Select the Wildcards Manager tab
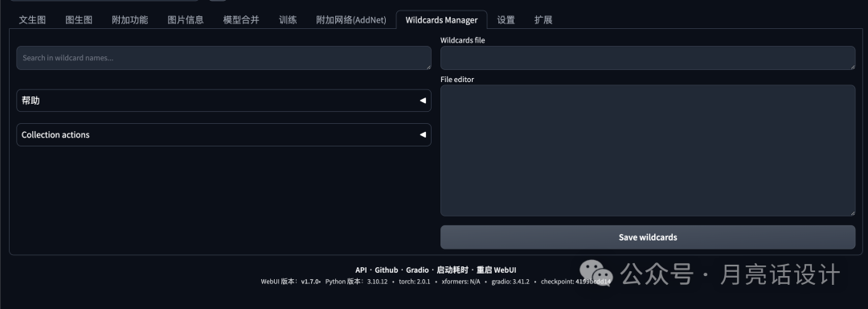 click(441, 20)
